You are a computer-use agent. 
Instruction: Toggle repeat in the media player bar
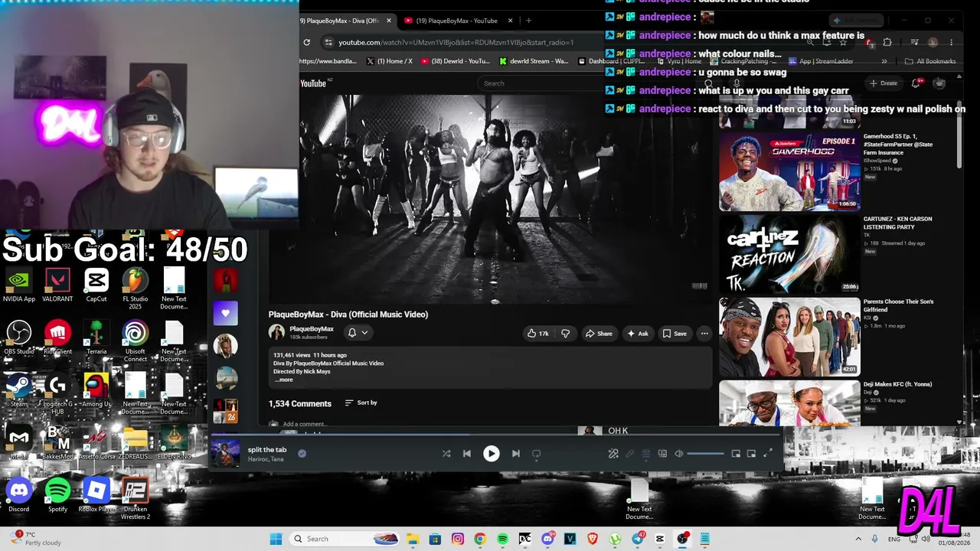tap(537, 454)
